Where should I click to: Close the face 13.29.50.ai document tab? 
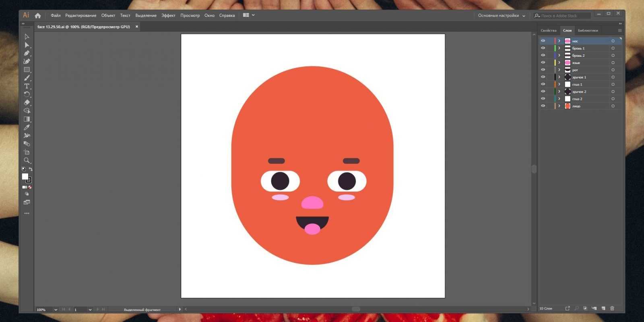point(137,27)
